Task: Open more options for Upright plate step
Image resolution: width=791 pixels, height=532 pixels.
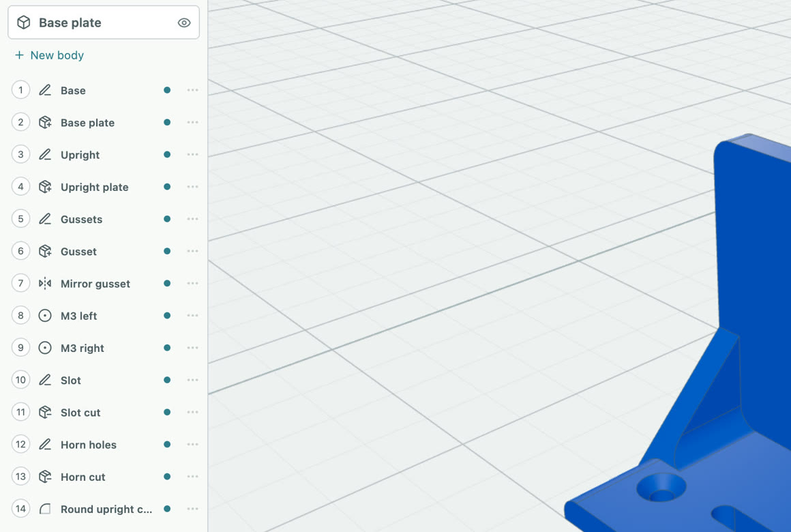Action: point(193,187)
